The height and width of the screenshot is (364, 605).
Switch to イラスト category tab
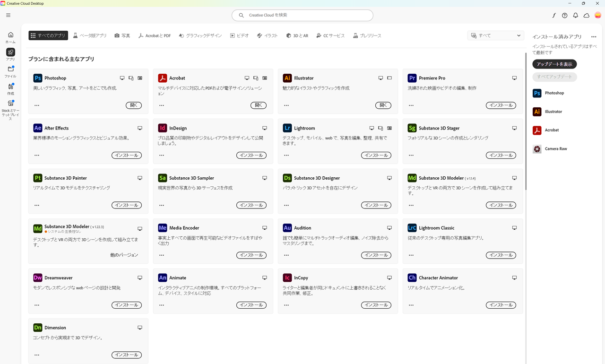click(x=268, y=35)
